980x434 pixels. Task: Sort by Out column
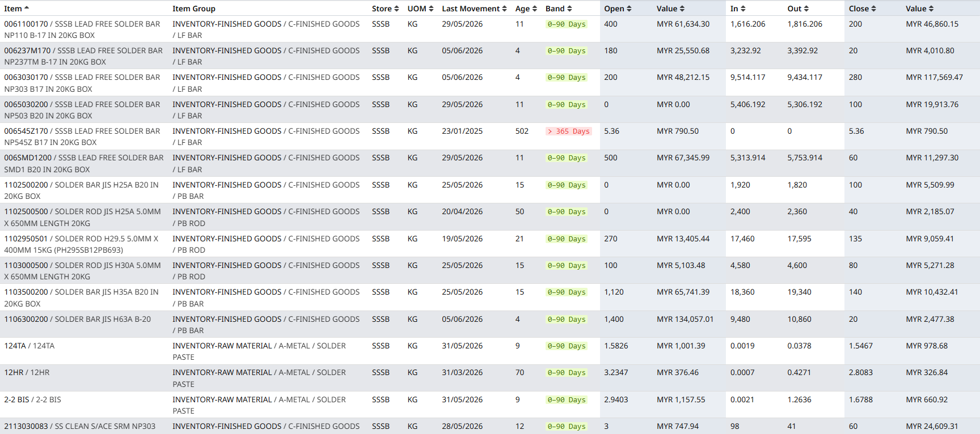click(798, 8)
